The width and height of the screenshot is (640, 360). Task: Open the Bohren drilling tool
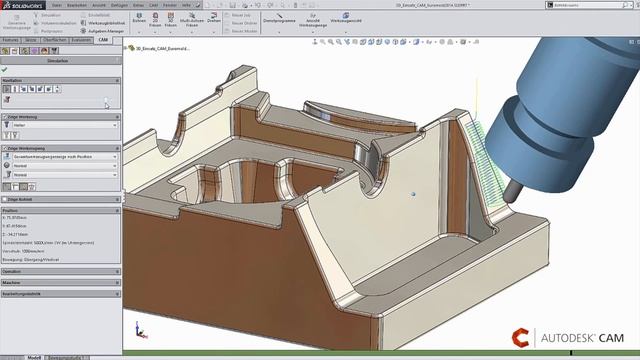tap(139, 18)
